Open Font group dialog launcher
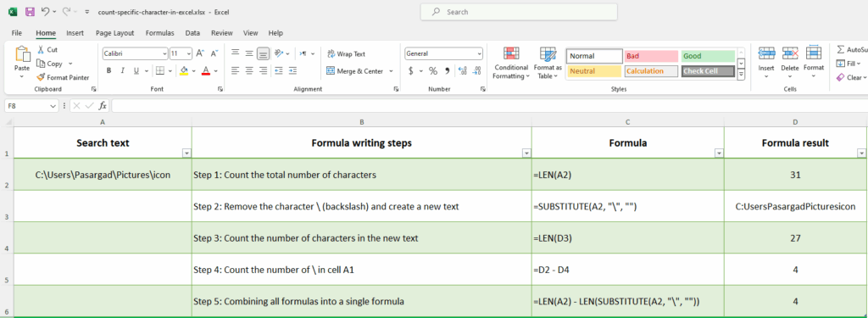The width and height of the screenshot is (868, 318). click(x=220, y=89)
